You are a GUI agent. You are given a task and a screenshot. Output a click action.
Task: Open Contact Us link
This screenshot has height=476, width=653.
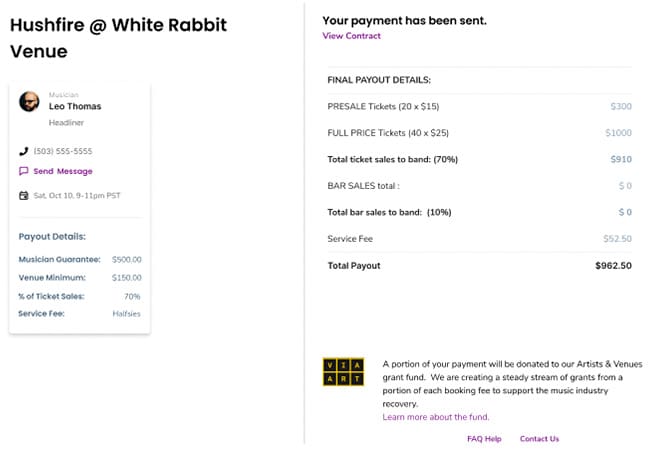[x=539, y=439]
